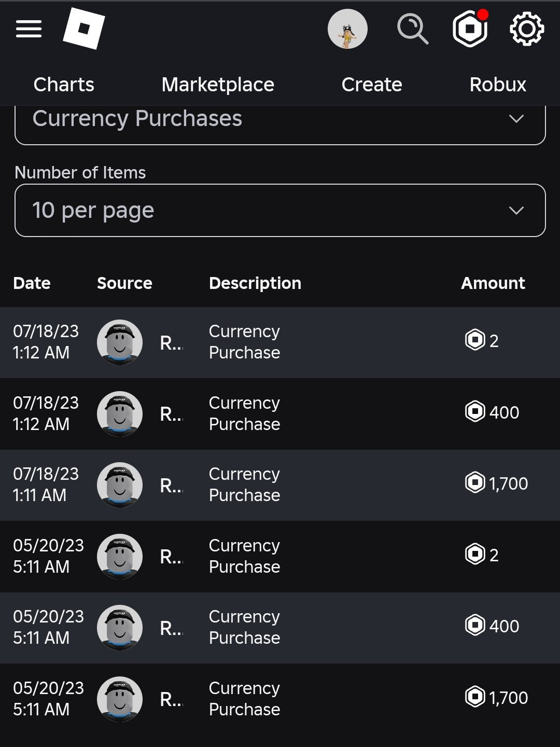Tap the Roblox logo home icon
This screenshot has width=560, height=747.
click(83, 29)
